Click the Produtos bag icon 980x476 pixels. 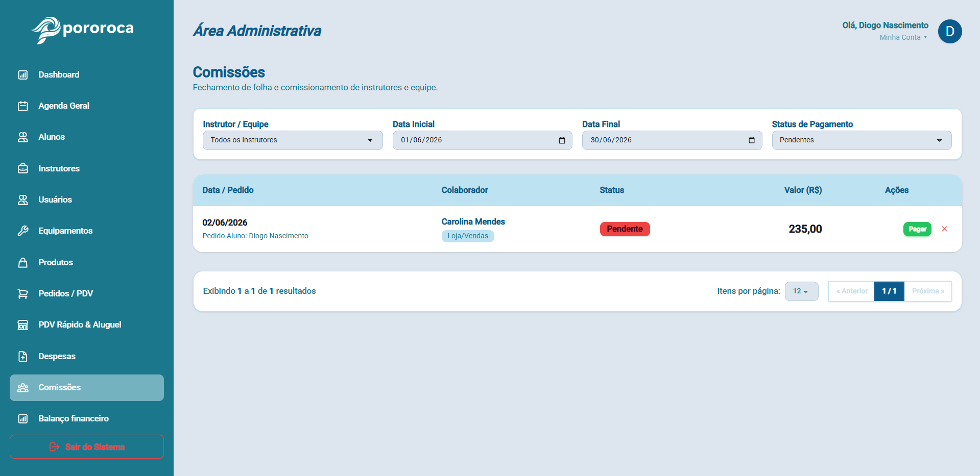pyautogui.click(x=23, y=262)
